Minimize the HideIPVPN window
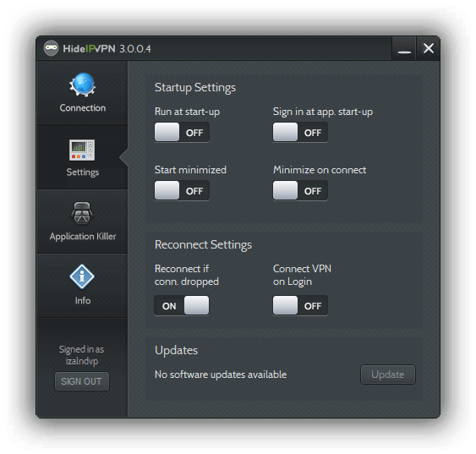The height and width of the screenshot is (454, 476). [x=404, y=48]
